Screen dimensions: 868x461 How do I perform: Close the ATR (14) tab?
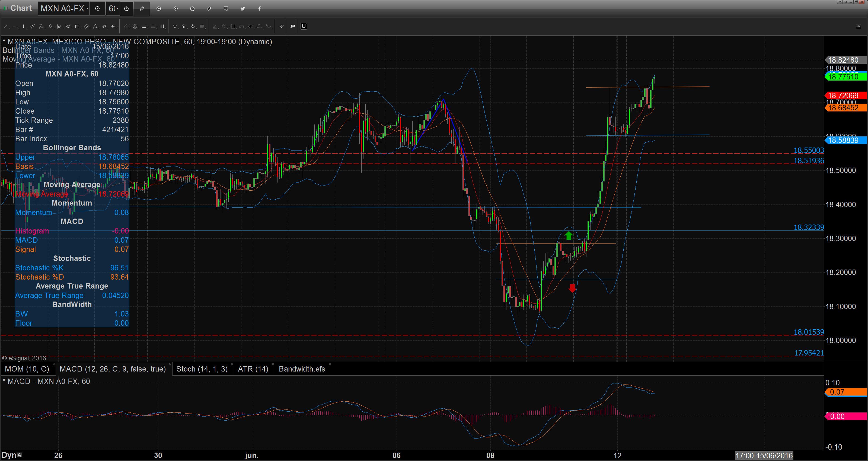tap(273, 365)
